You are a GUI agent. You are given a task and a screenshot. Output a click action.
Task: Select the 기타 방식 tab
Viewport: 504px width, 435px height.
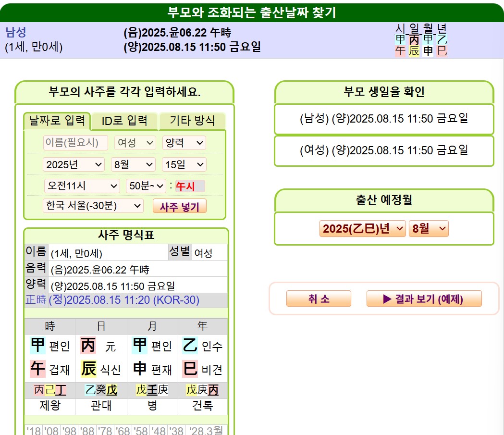(192, 121)
